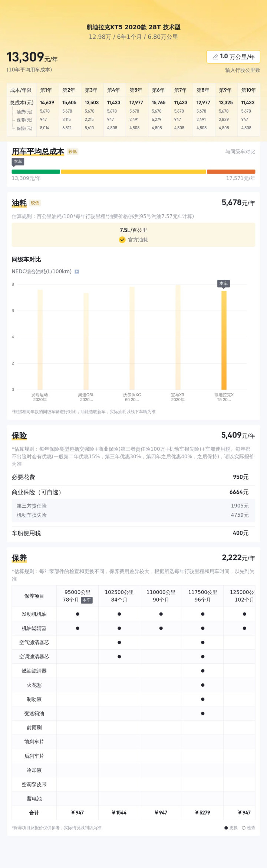The image size is (267, 868).
Task: Click the 较低 badge beside 用车平均总成本
Action: [73, 152]
